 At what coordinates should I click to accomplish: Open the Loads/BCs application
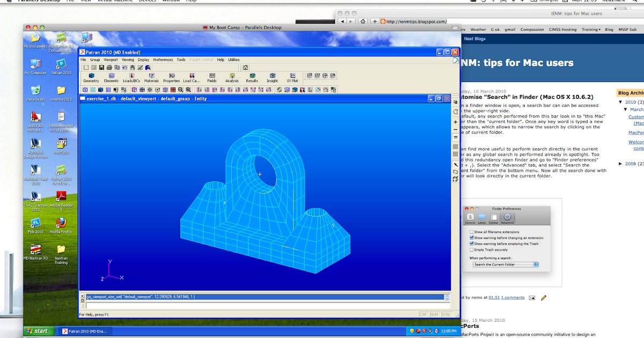point(131,78)
